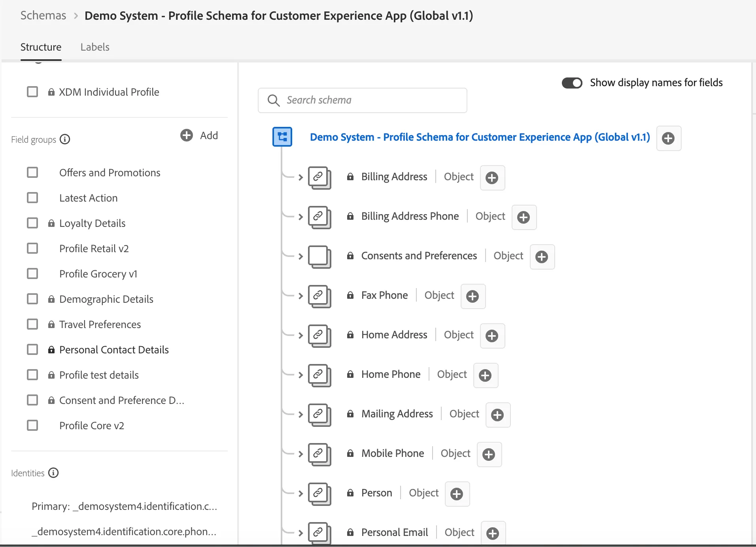Image resolution: width=756 pixels, height=547 pixels.
Task: Expand Person node
Action: (301, 494)
